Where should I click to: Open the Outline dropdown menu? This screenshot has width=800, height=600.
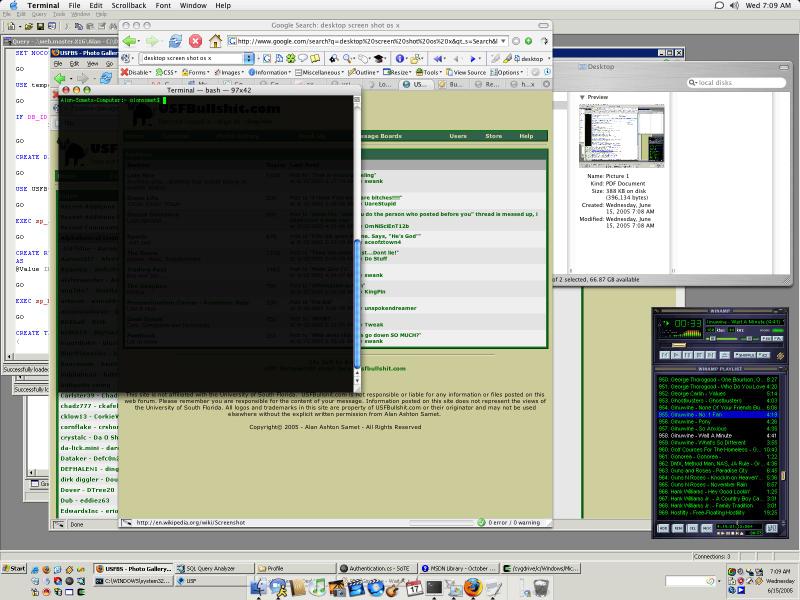coord(364,72)
